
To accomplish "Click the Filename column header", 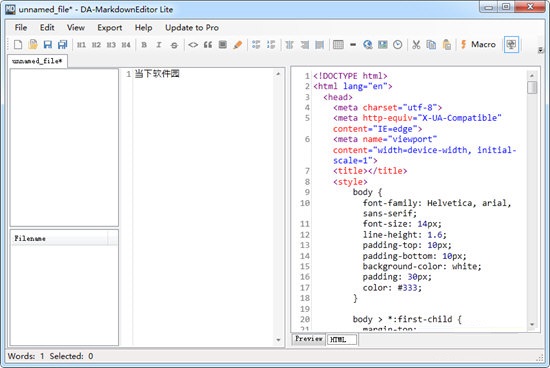I will click(x=60, y=238).
